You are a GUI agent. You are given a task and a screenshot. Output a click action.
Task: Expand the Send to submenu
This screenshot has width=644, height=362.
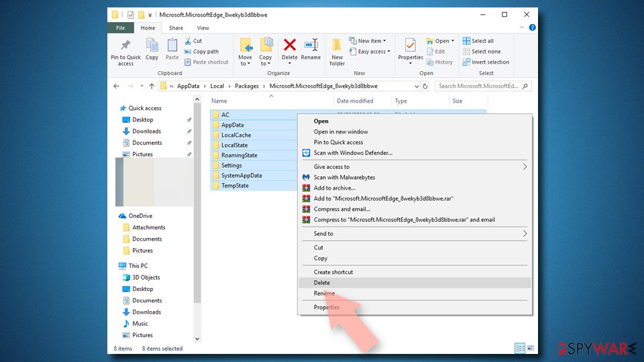(415, 233)
